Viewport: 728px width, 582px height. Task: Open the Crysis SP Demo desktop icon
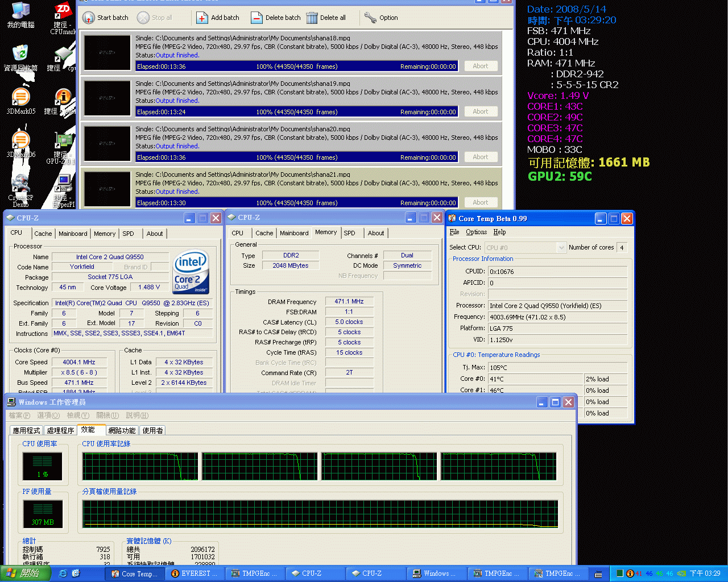(x=20, y=191)
